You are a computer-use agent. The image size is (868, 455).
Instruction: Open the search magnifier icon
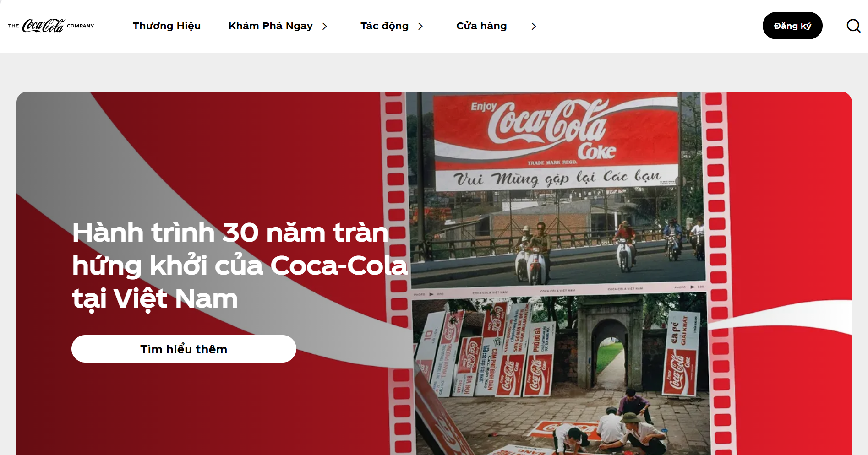pyautogui.click(x=853, y=26)
